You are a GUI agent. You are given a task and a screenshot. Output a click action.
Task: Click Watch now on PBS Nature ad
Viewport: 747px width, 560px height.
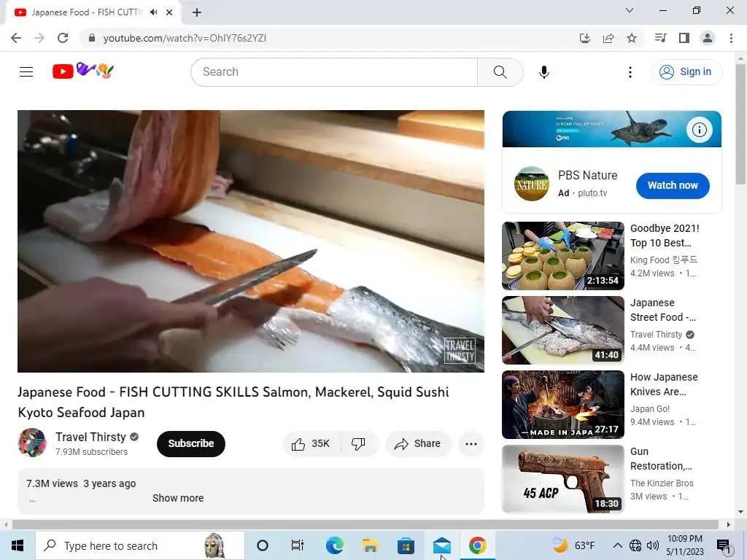pos(673,186)
